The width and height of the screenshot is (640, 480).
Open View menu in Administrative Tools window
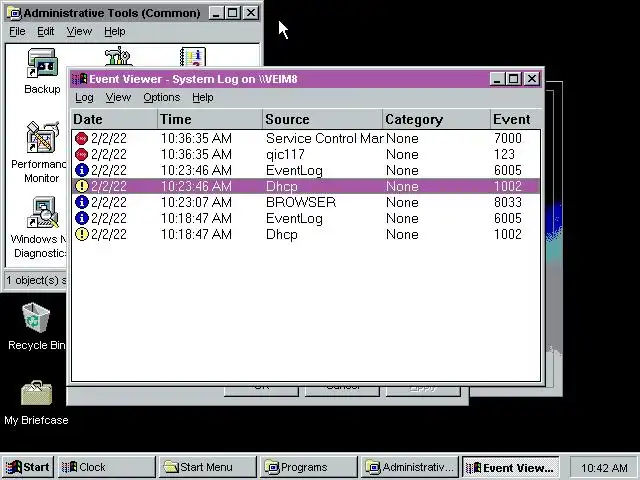point(79,31)
